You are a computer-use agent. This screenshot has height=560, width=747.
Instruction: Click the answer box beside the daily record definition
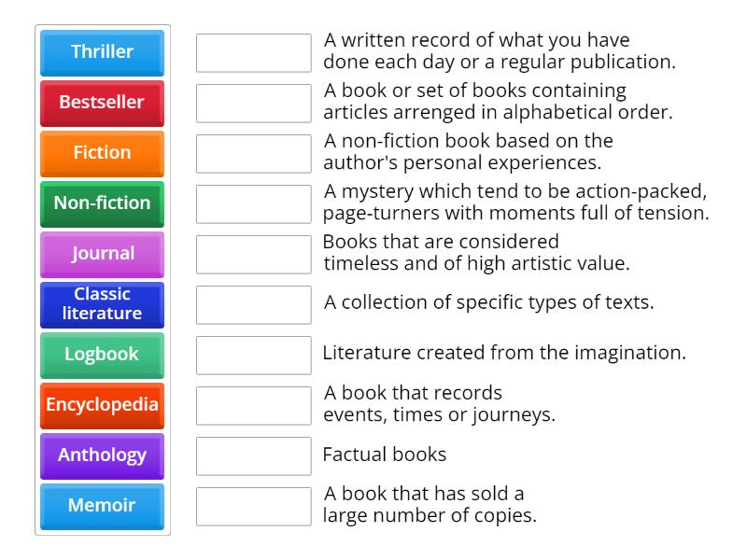point(254,52)
